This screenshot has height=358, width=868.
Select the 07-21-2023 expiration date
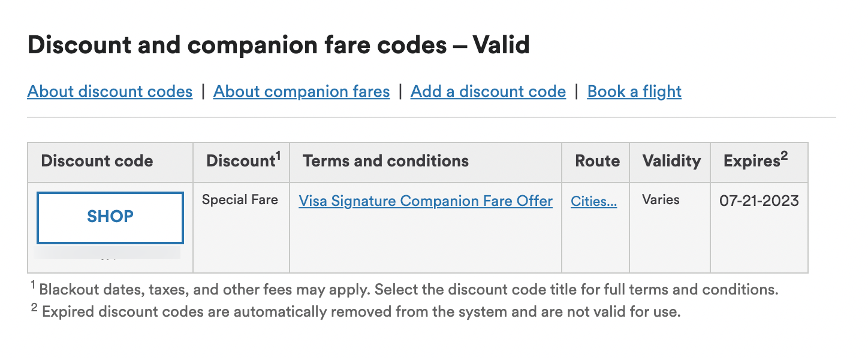(x=759, y=201)
